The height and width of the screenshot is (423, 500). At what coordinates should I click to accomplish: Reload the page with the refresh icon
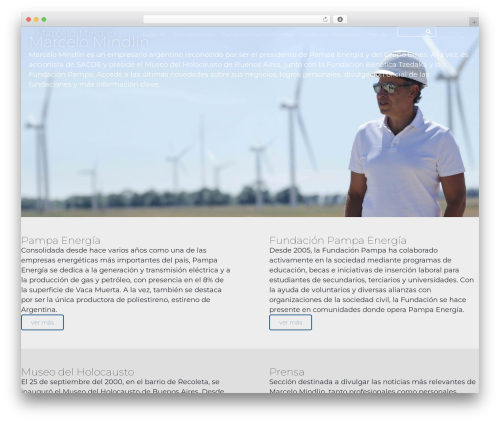point(325,20)
